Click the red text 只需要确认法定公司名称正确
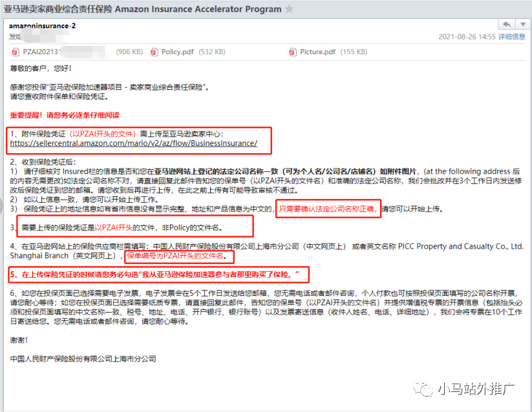 [x=326, y=209]
